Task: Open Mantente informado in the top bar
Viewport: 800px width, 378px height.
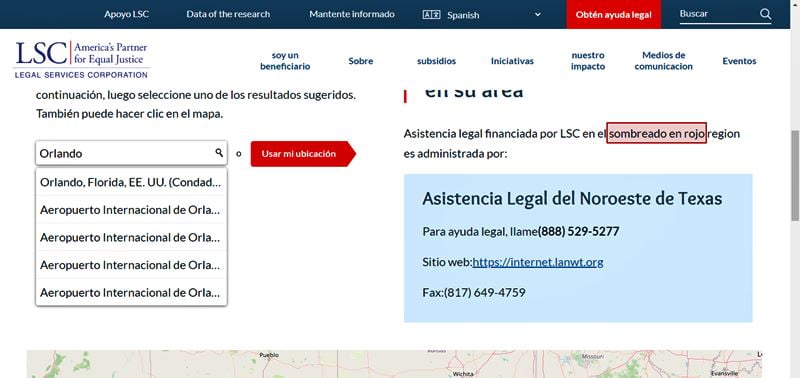Action: (x=352, y=14)
